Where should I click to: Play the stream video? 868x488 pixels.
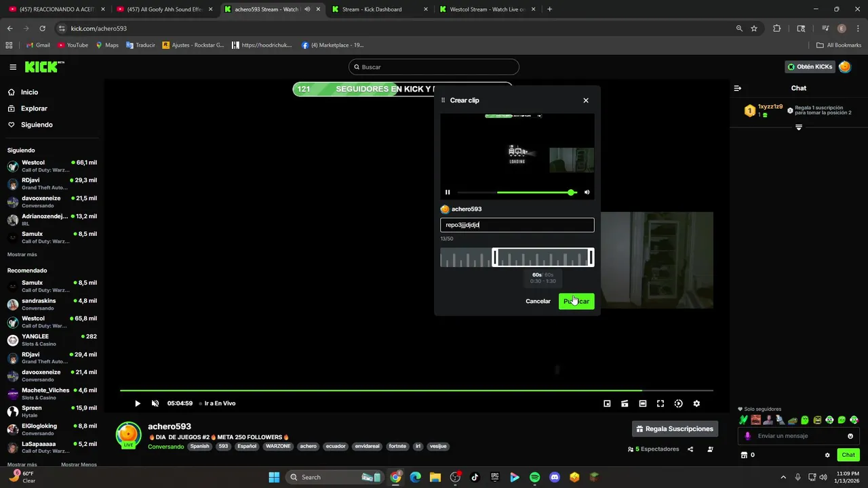point(138,403)
